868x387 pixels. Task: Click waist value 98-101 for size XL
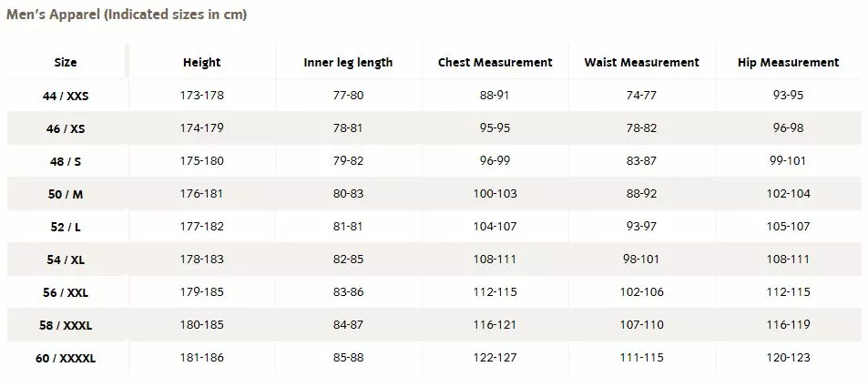(x=641, y=259)
